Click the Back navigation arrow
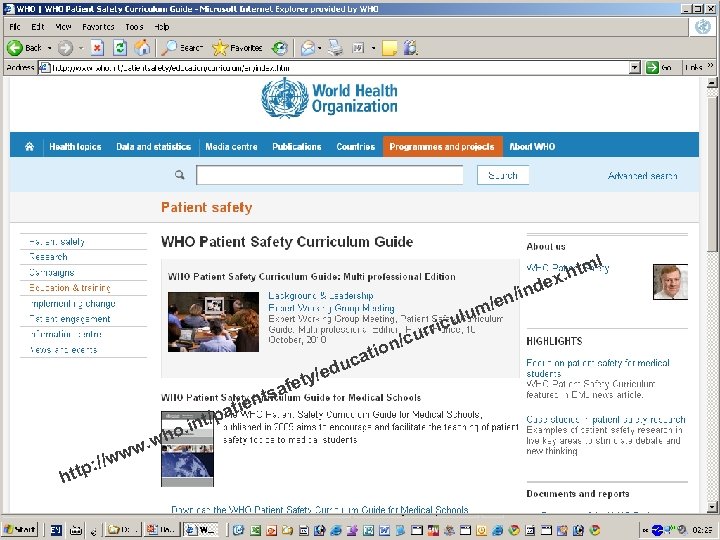 tap(14, 48)
